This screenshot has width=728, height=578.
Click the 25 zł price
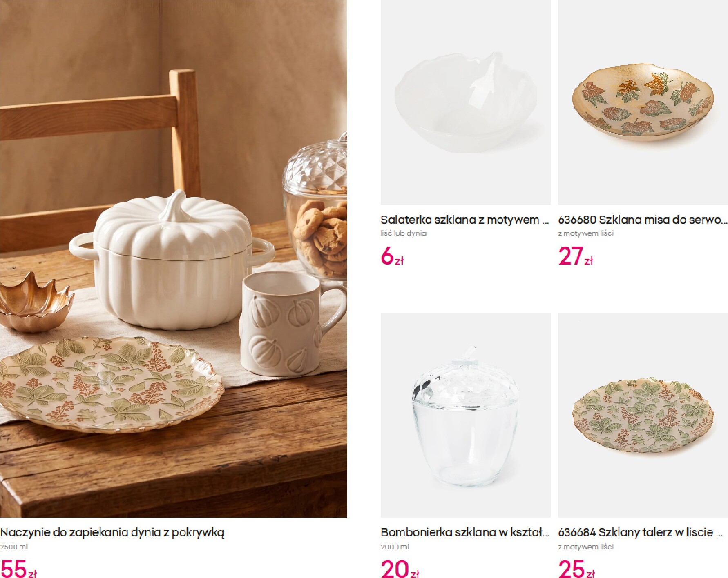[576, 569]
